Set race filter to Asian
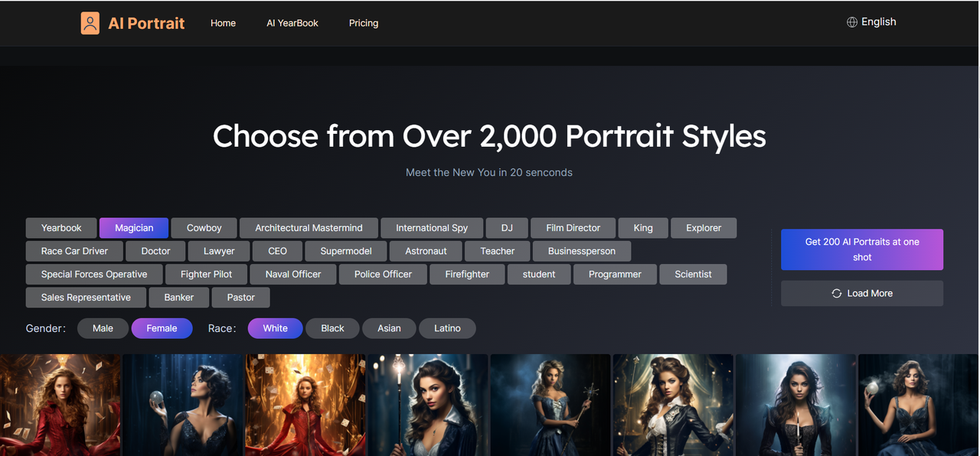The height and width of the screenshot is (456, 980). [x=389, y=328]
